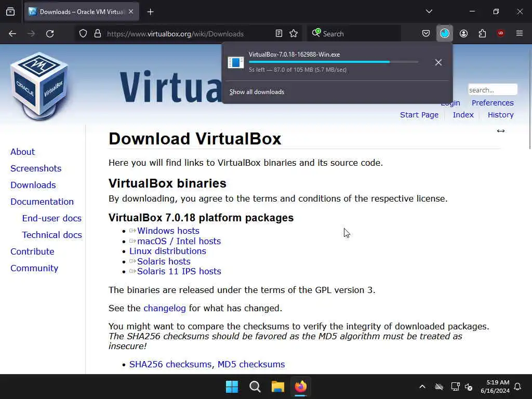
Task: Click the search engine magnifier icon
Action: [316, 33]
